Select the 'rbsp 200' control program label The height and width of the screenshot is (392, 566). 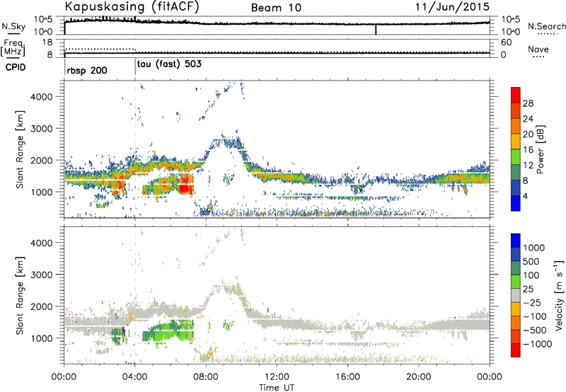click(x=87, y=70)
